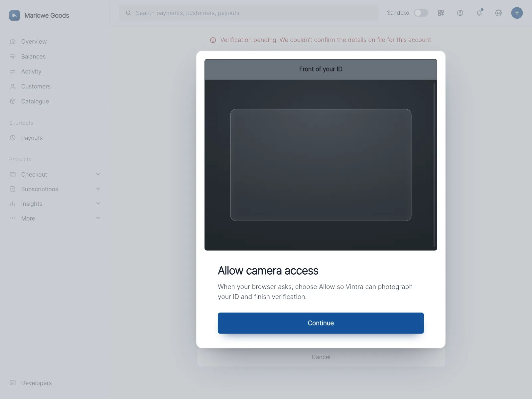
Task: Click the 'Allow camera access' heading
Action: [268, 271]
